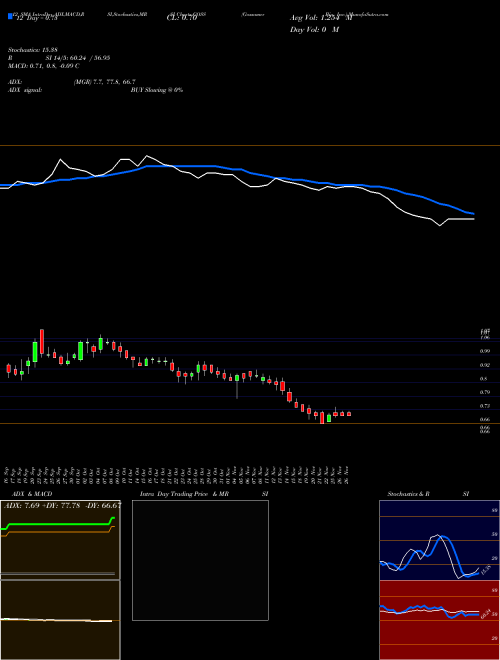
Task: Click the 'CL: 0.70' closing price text
Action: pos(182,18)
